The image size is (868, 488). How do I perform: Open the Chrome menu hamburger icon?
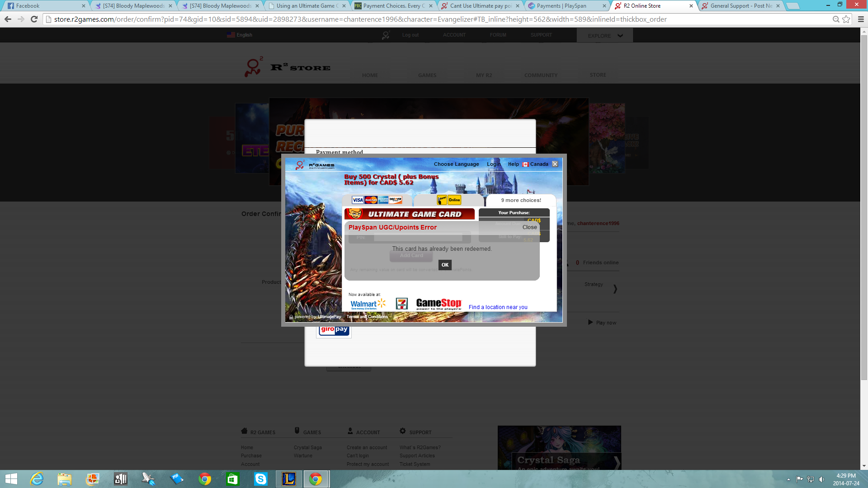pos(861,19)
